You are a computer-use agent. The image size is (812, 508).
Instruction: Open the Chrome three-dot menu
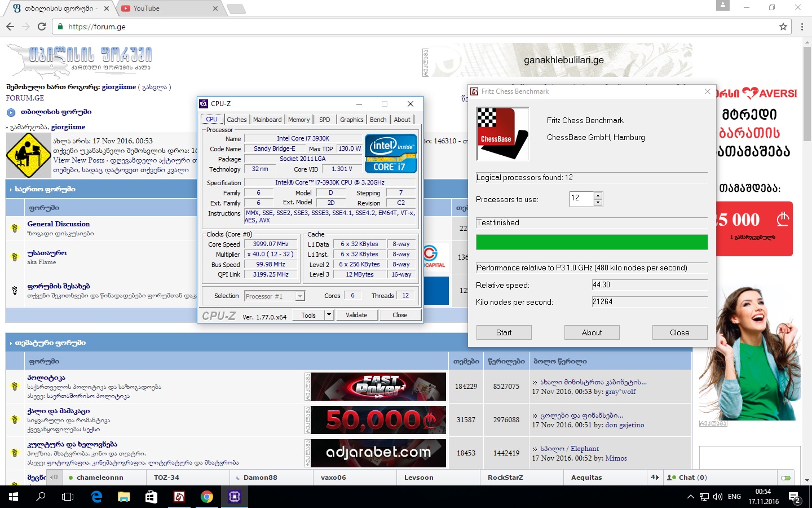802,27
